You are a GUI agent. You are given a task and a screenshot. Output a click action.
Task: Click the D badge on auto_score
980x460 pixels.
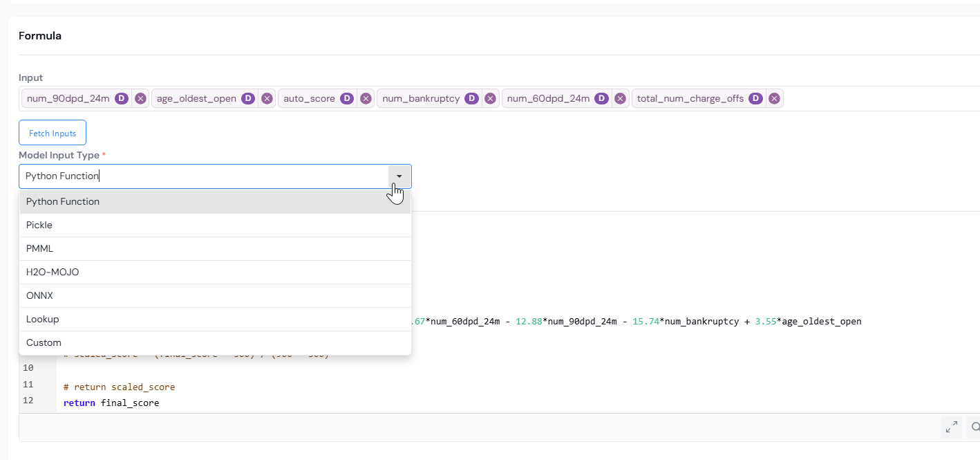tap(346, 99)
